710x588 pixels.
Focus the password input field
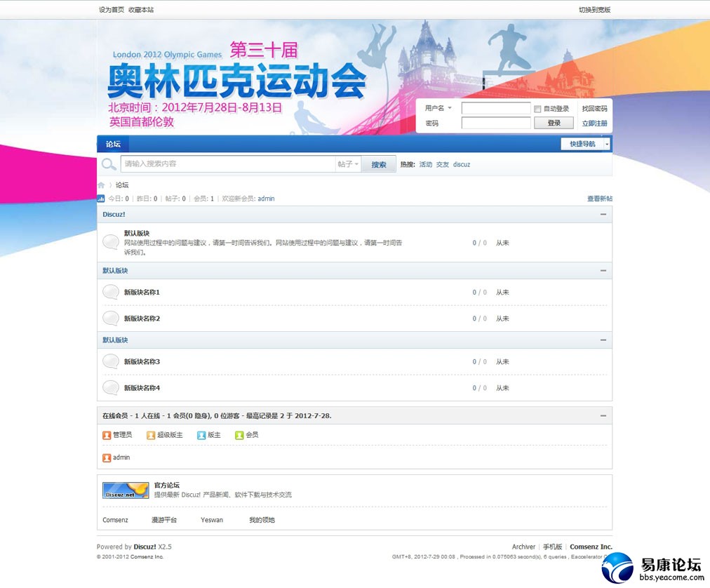pyautogui.click(x=496, y=123)
